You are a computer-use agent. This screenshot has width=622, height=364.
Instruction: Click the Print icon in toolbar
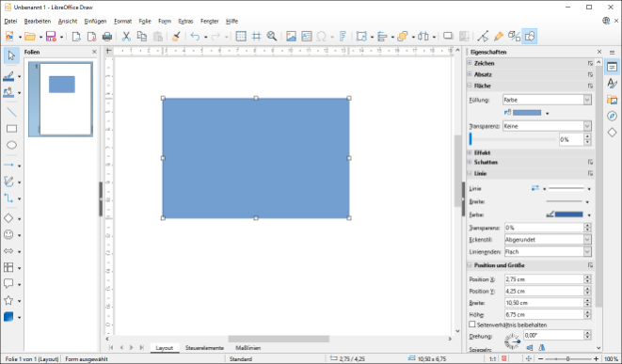click(x=107, y=37)
